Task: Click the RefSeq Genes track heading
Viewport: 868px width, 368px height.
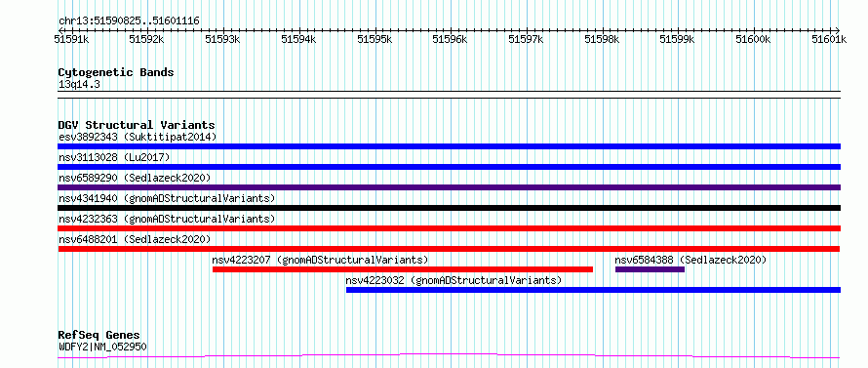Action: tap(99, 336)
